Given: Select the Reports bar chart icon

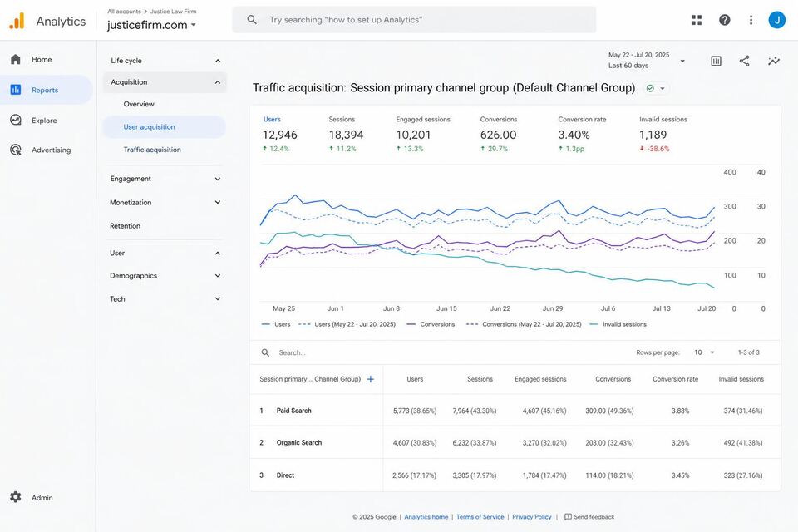Looking at the screenshot, I should tap(16, 90).
